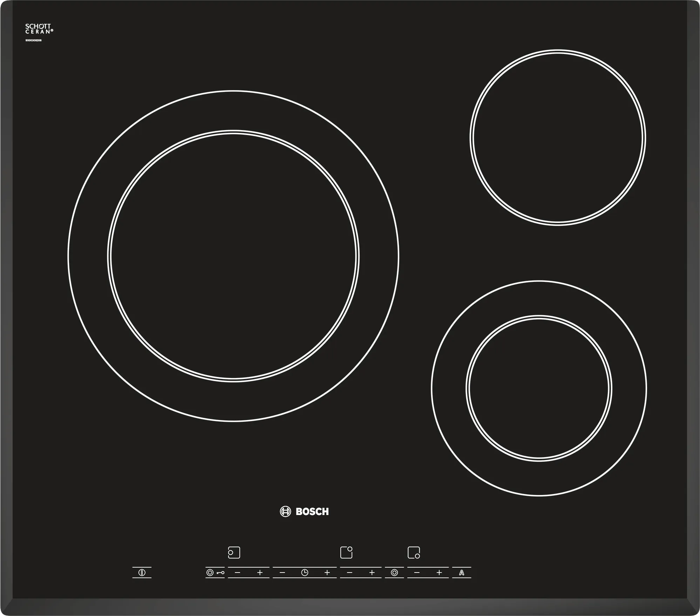Click center of small rear right zone

[558, 137]
